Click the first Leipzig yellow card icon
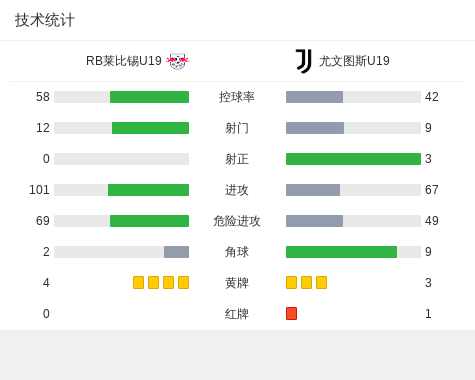The width and height of the screenshot is (475, 380). click(x=138, y=283)
